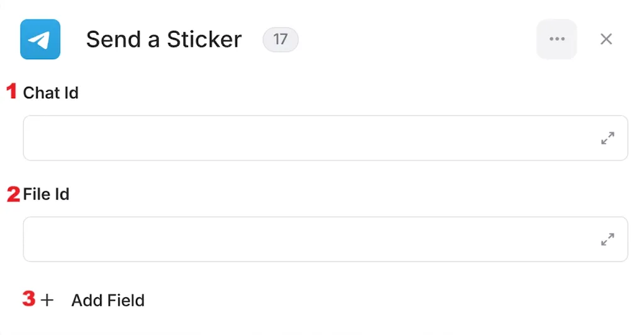This screenshot has width=644, height=335.
Task: Click the plus icon beside Add Field
Action: point(47,300)
